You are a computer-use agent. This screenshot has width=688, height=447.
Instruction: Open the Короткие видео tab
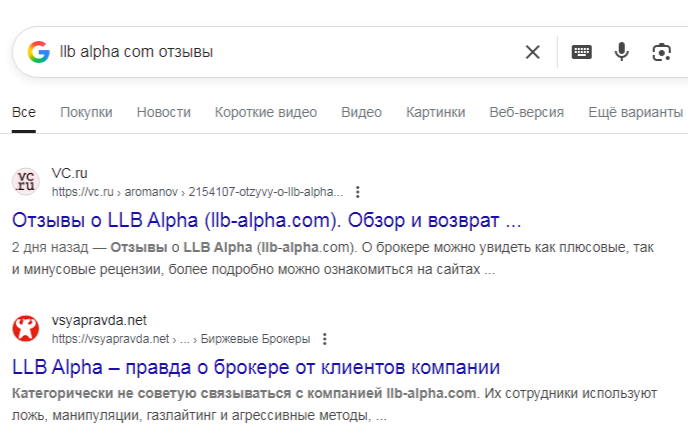[x=266, y=112]
